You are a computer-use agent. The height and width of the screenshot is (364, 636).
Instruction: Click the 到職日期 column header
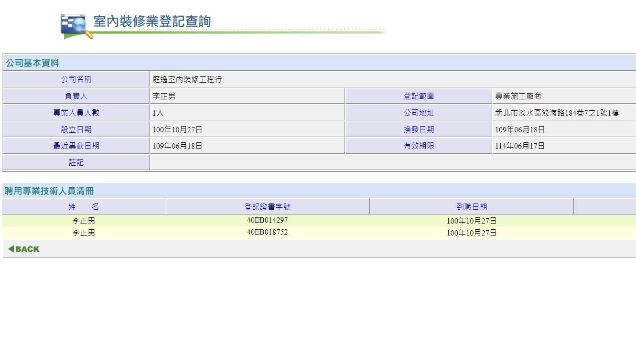tap(471, 206)
